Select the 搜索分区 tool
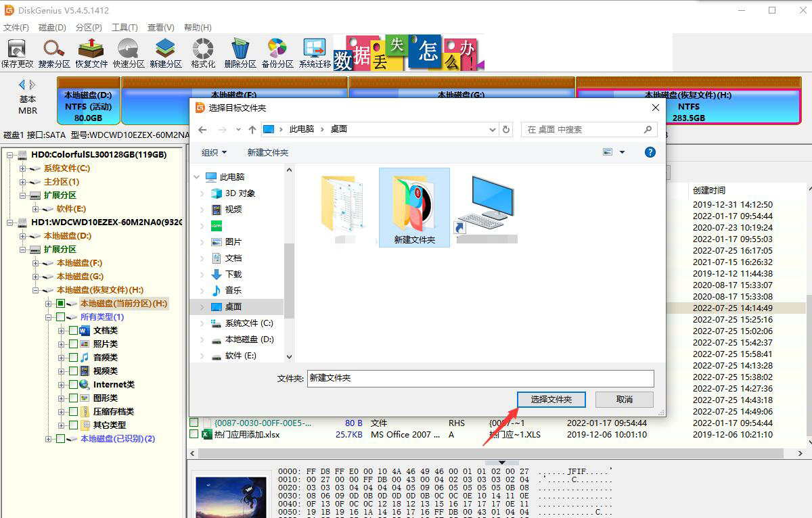The width and height of the screenshot is (812, 518). (x=53, y=51)
